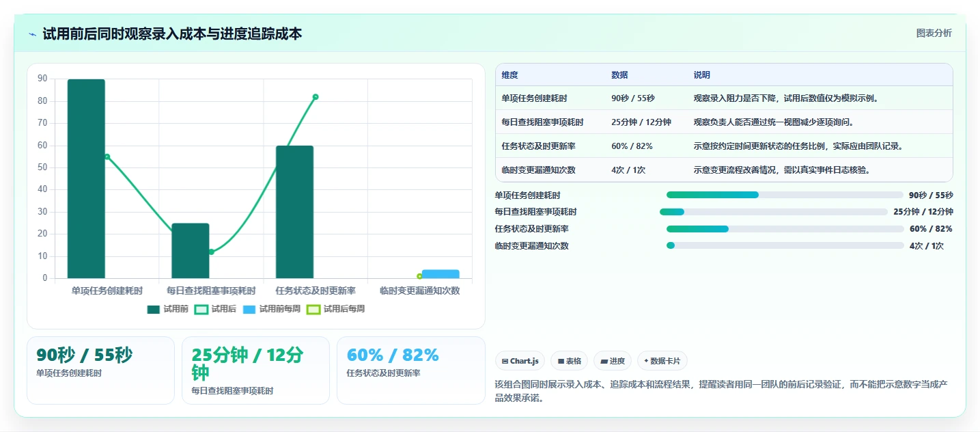Click the icon in the Chart.js chip
Image resolution: width=980 pixels, height=432 pixels.
[505, 361]
